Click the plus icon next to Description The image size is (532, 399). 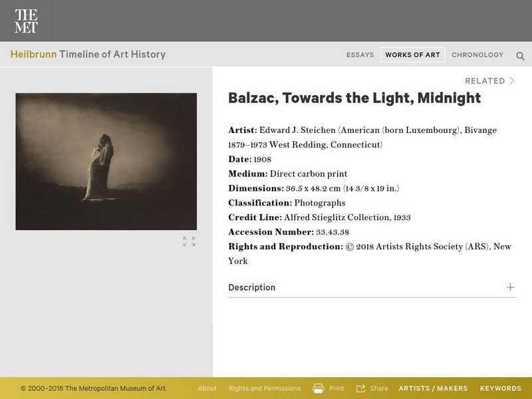[x=509, y=287]
